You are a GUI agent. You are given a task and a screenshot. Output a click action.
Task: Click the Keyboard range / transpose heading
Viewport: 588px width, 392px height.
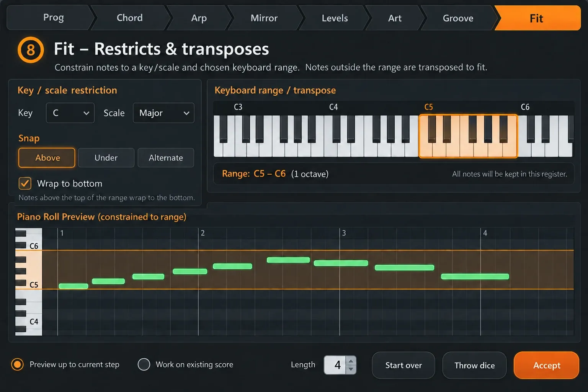coord(275,90)
